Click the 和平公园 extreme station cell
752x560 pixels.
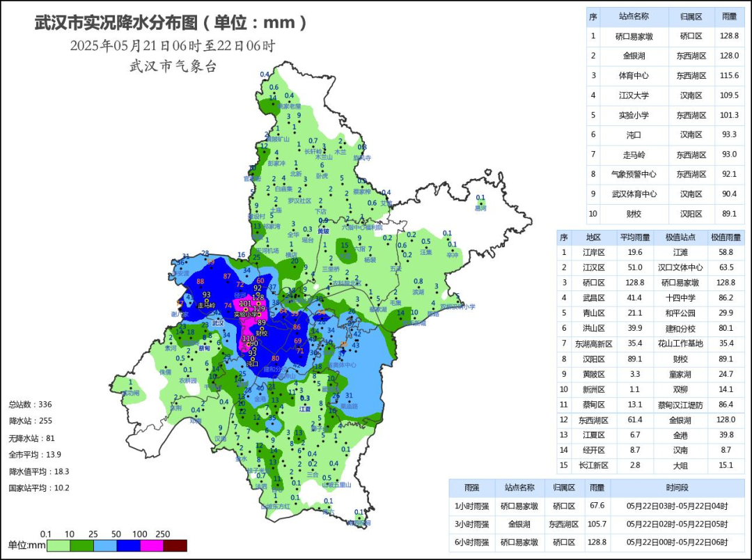coord(680,313)
